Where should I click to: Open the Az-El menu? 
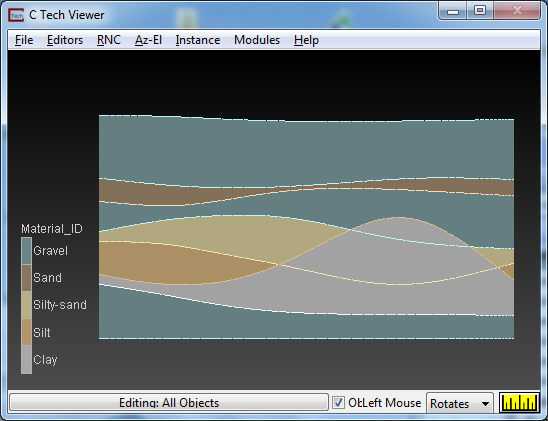(x=149, y=40)
